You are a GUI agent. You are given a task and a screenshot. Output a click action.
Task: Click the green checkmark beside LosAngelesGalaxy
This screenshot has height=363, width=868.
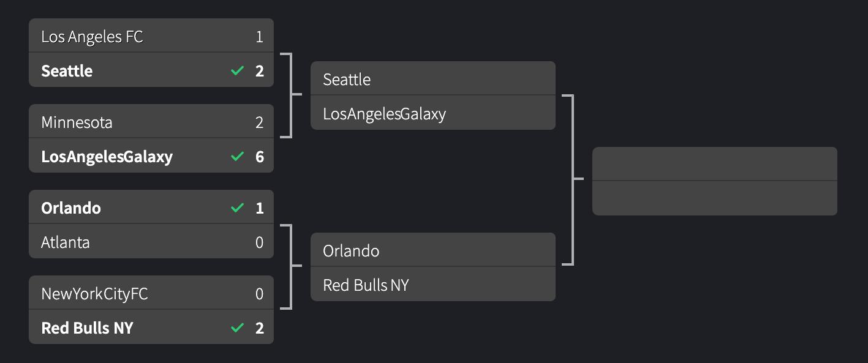[237, 156]
